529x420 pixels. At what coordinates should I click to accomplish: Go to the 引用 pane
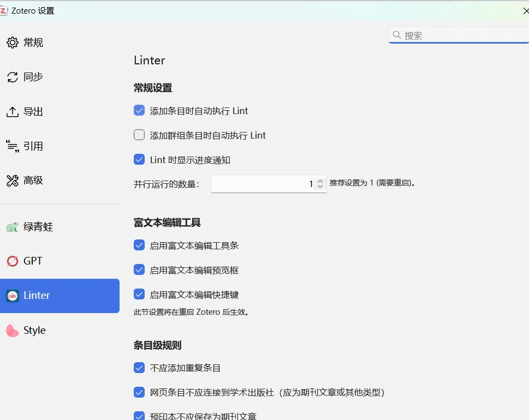pyautogui.click(x=33, y=146)
